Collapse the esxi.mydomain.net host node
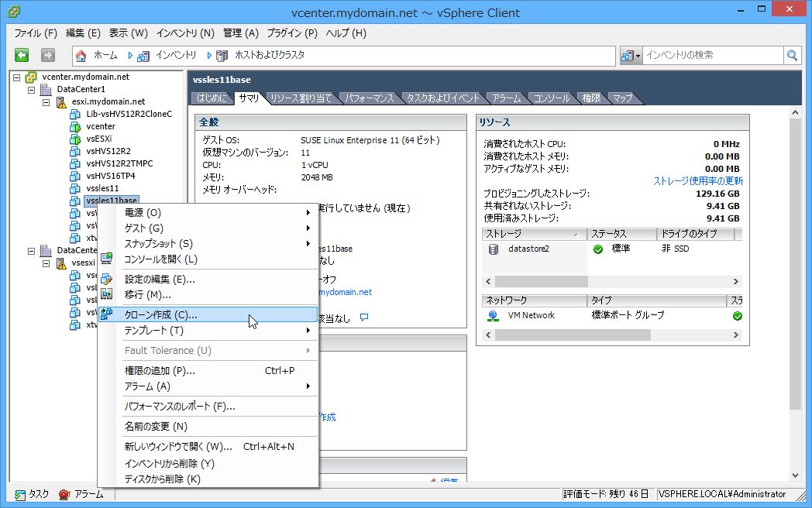The image size is (812, 508). pos(46,102)
